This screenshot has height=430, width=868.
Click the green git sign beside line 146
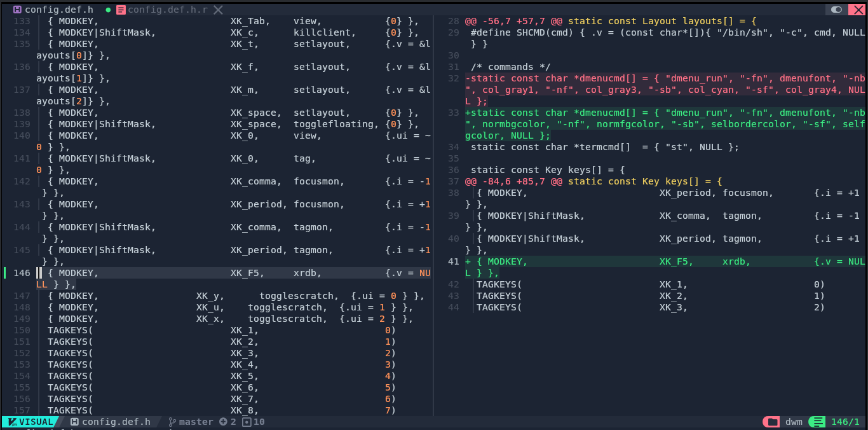5,273
